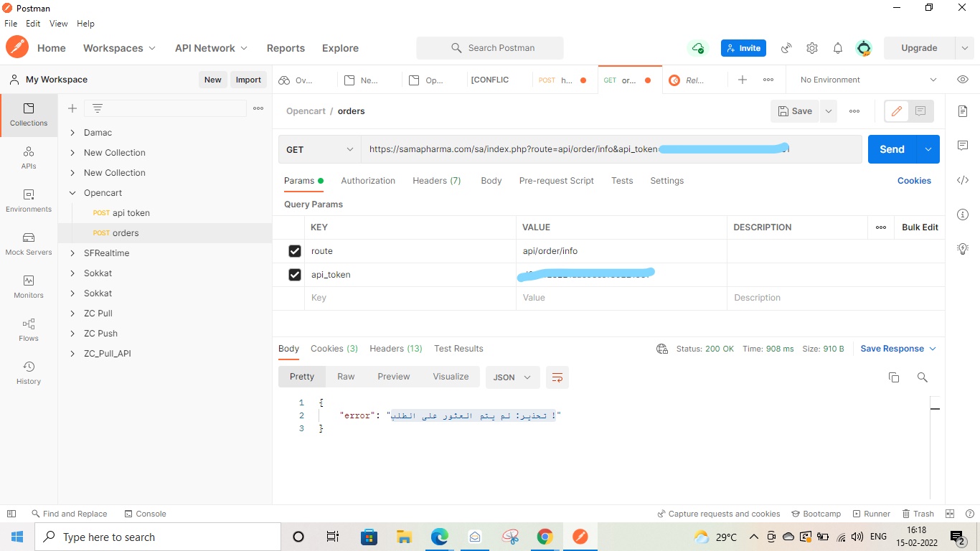Click Bulk Edit in params table
The height and width of the screenshot is (551, 980).
click(920, 227)
